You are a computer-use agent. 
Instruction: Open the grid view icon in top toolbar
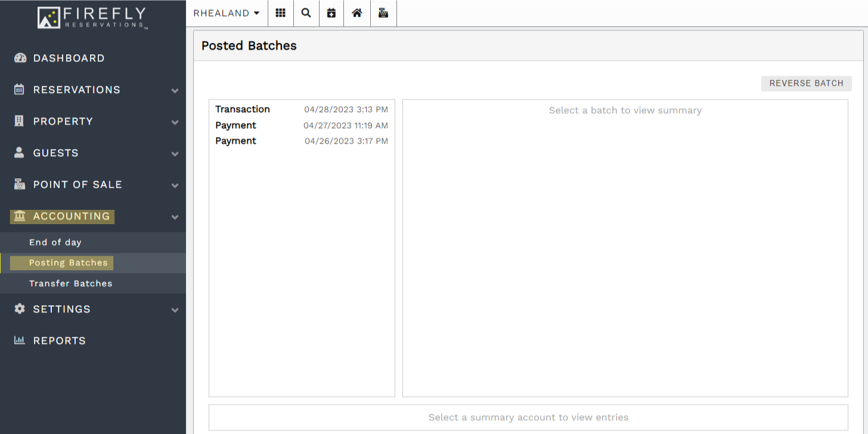point(280,13)
